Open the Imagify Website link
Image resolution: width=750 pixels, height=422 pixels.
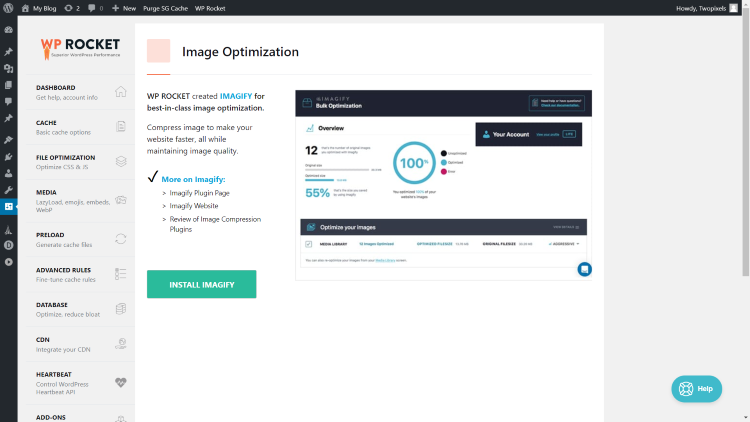(x=194, y=206)
